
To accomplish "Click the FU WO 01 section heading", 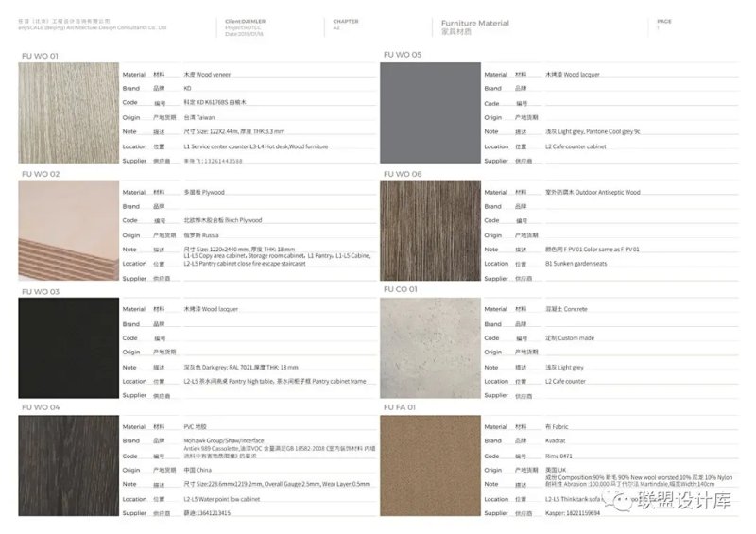I will (40, 56).
